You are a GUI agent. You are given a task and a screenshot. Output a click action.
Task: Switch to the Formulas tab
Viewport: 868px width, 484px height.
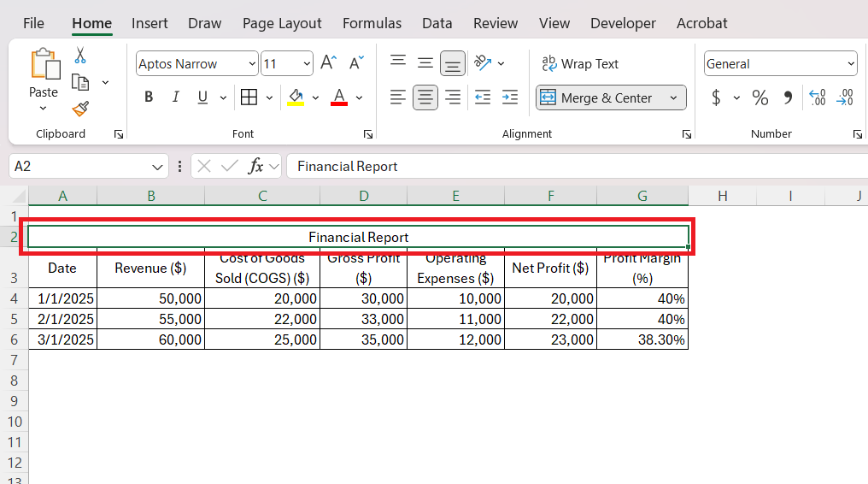point(372,23)
